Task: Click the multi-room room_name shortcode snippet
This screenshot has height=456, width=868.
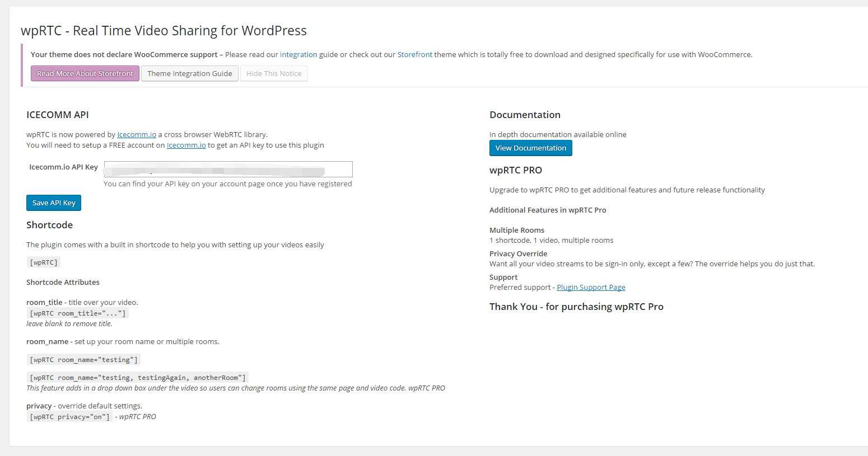Action: click(138, 377)
